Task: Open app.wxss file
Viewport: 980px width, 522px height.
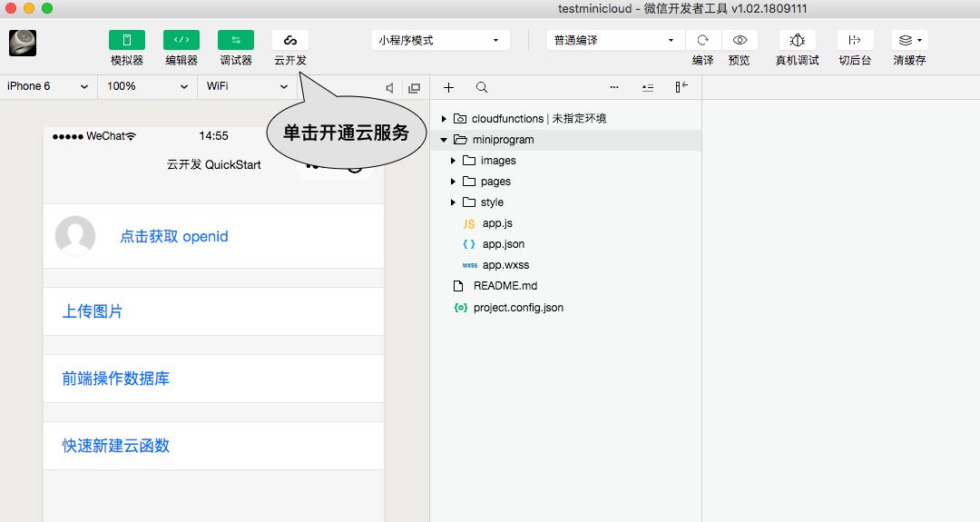Action: (x=505, y=265)
